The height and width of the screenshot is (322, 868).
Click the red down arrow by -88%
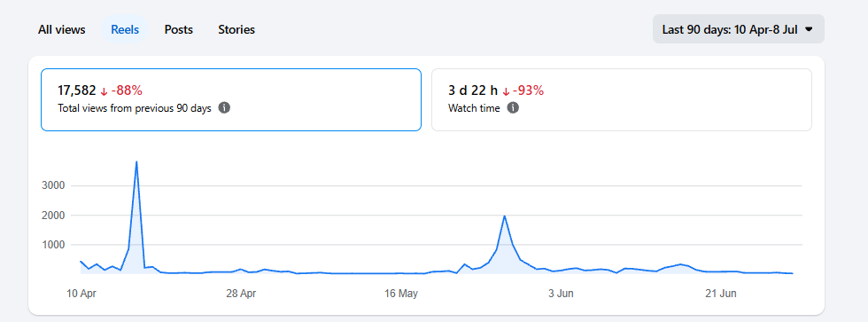(104, 90)
